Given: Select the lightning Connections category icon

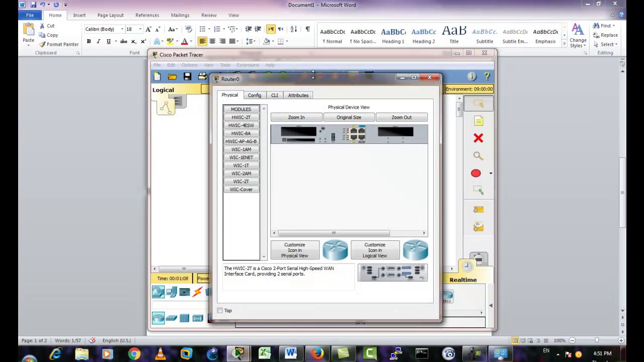Looking at the screenshot, I should pos(197,292).
